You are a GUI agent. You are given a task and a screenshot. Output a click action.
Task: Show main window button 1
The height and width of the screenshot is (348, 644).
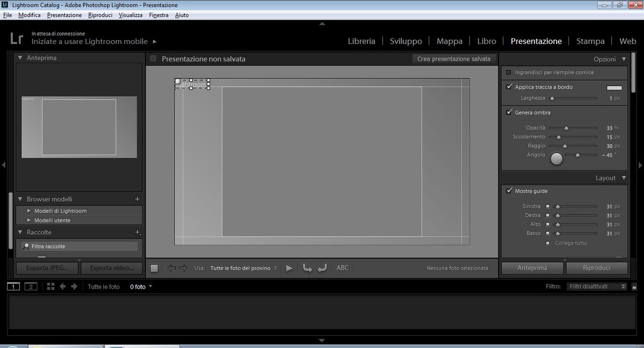pos(14,286)
